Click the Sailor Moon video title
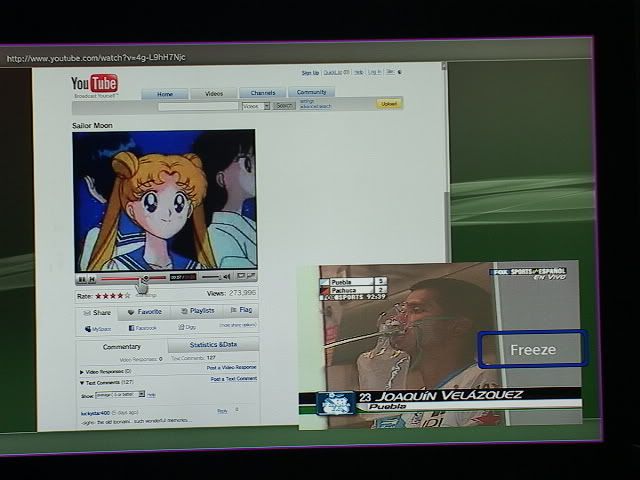Viewport: 640px width, 480px height. click(92, 125)
